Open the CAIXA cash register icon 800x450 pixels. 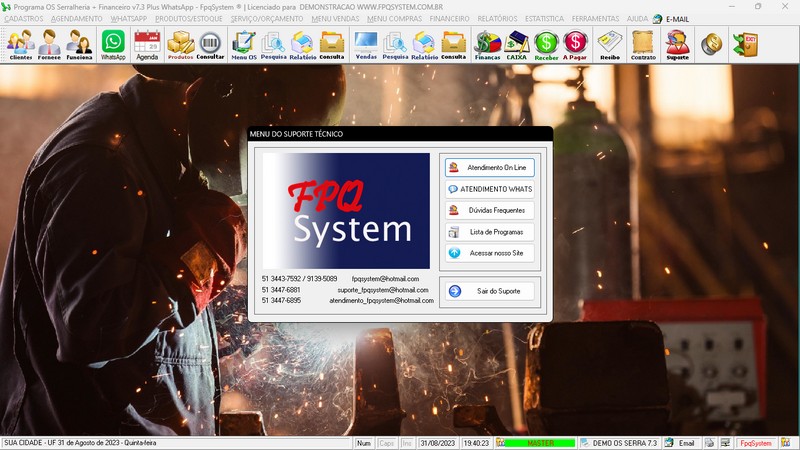tap(517, 44)
